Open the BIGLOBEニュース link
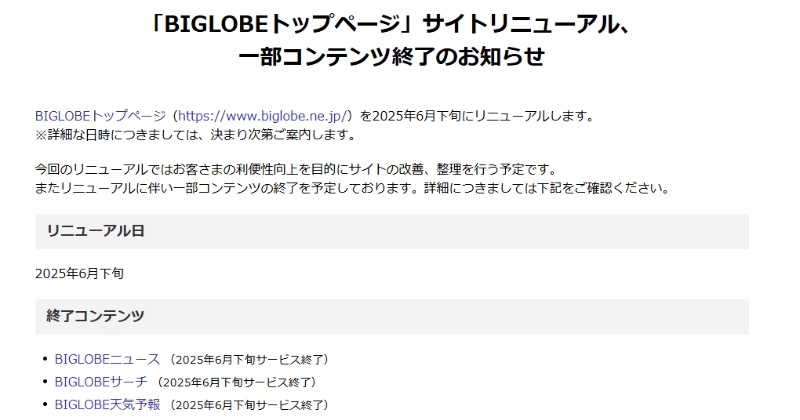Image resolution: width=800 pixels, height=420 pixels. 107,359
